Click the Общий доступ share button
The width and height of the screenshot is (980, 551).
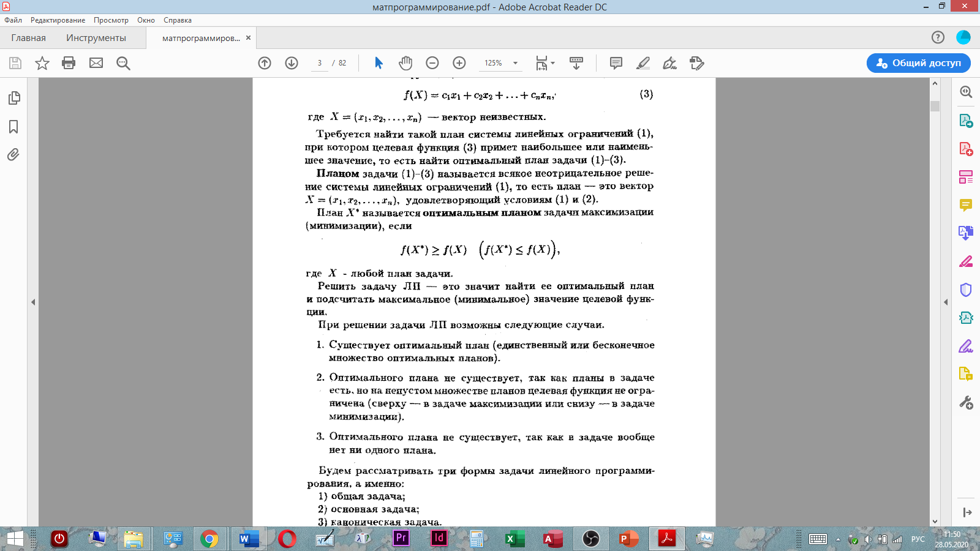pyautogui.click(x=918, y=63)
